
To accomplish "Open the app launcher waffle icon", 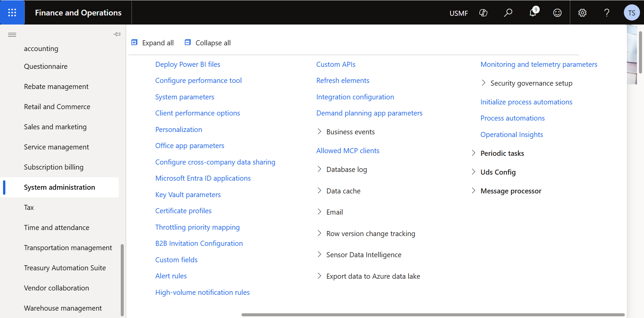I will (x=12, y=12).
